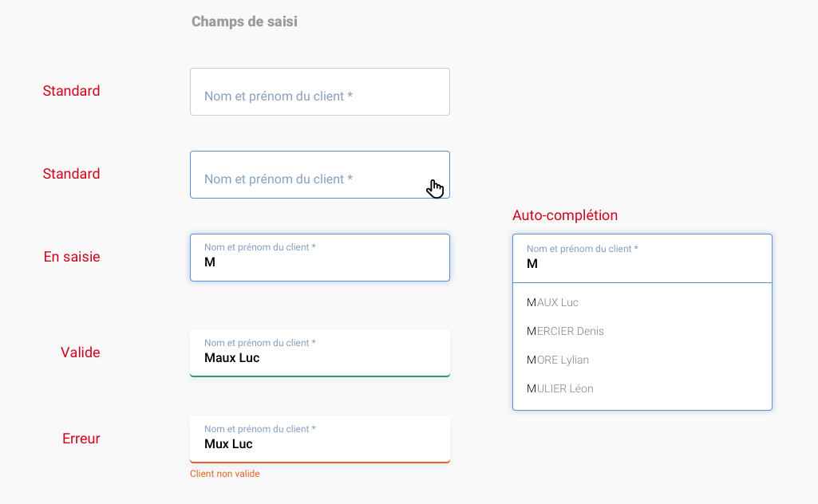Image resolution: width=818 pixels, height=504 pixels.
Task: Click the Standard label on the left
Action: [x=71, y=91]
